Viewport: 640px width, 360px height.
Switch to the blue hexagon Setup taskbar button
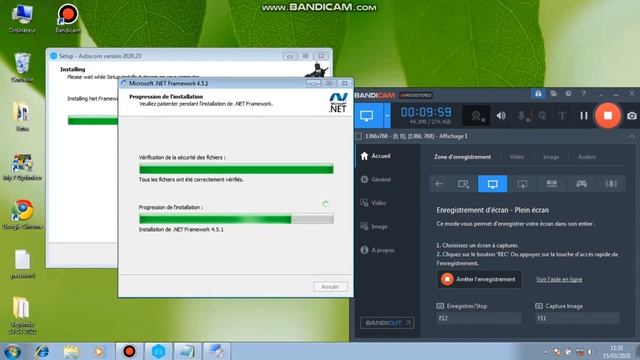coord(158,351)
